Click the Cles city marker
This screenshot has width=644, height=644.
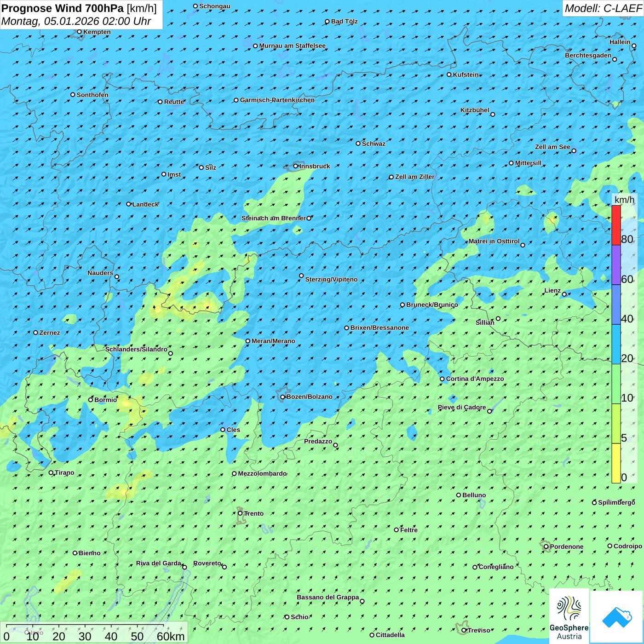coord(223,430)
